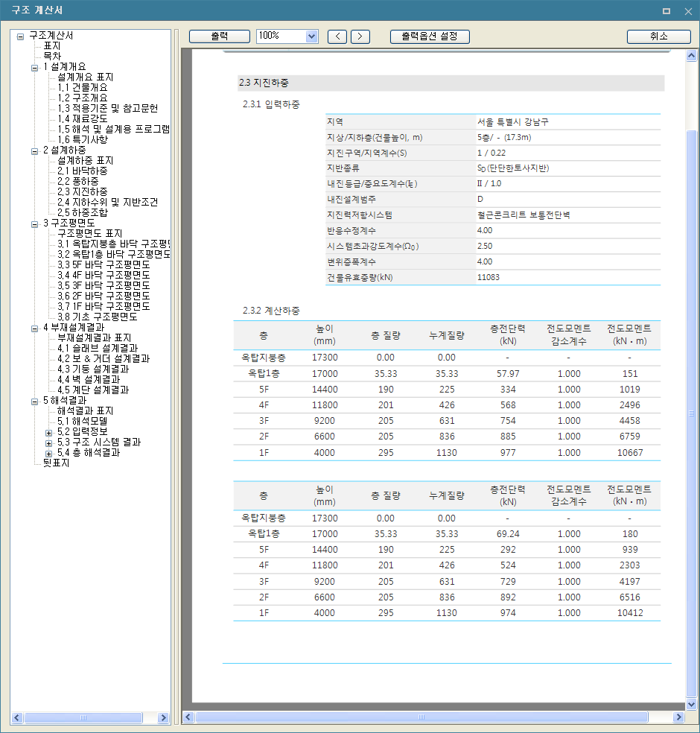Open 출력옵션 설정 output options
The height and width of the screenshot is (733, 700).
pos(430,37)
